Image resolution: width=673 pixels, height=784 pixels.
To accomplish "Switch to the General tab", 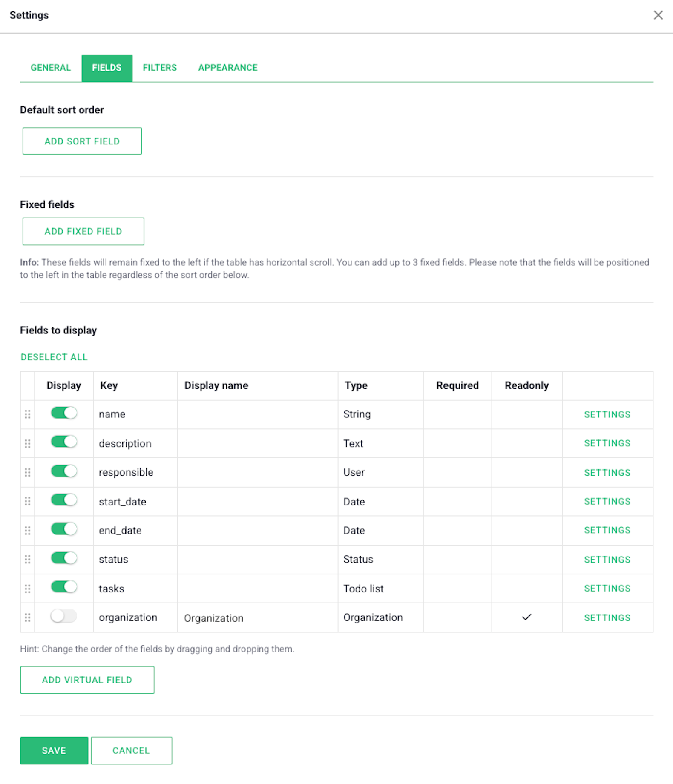I will pos(51,68).
